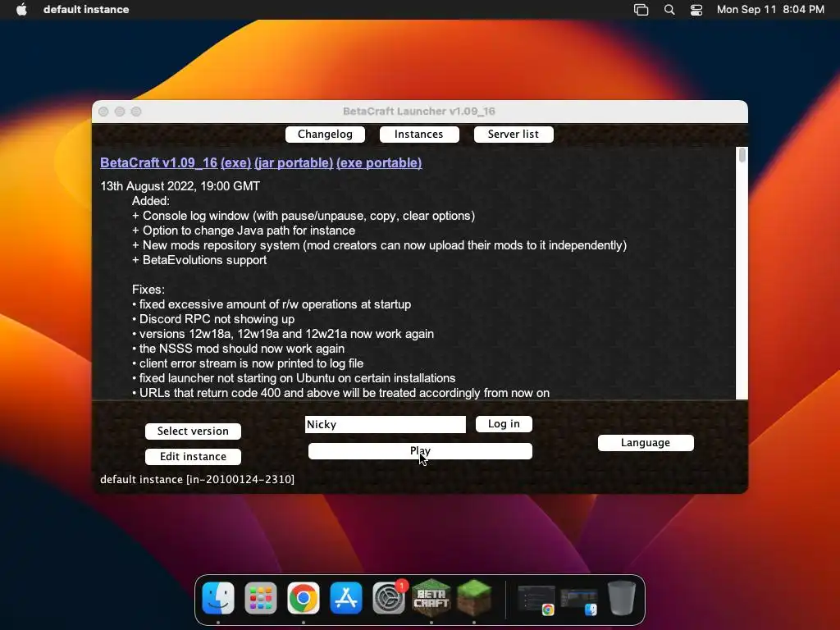This screenshot has width=840, height=630.
Task: Click the 'Added:' heading text
Action: click(x=151, y=201)
